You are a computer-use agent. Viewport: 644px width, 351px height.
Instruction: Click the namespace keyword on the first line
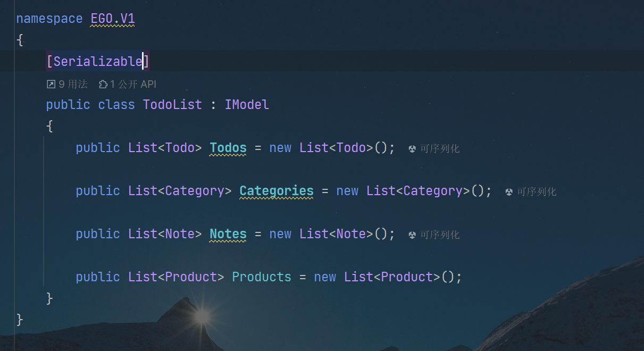click(x=49, y=19)
